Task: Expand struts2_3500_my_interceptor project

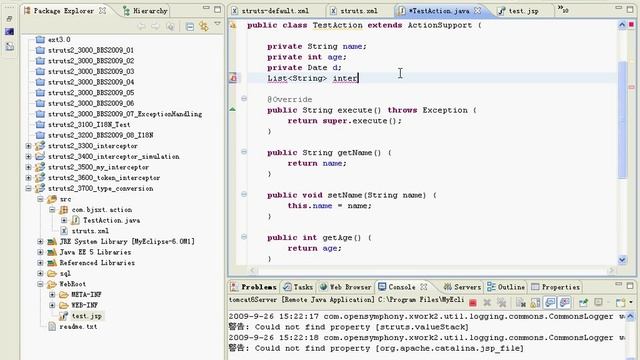Action: 29,167
